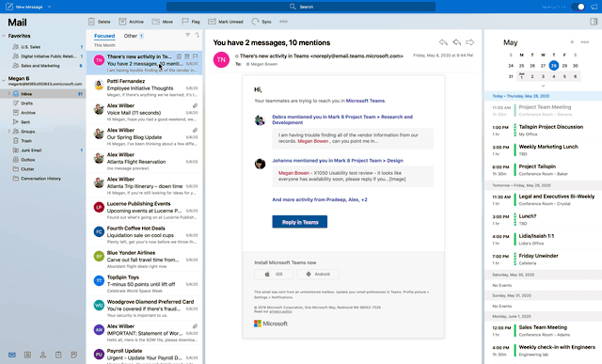
Task: Switch to Mail view in bottom bar
Action: (12, 355)
